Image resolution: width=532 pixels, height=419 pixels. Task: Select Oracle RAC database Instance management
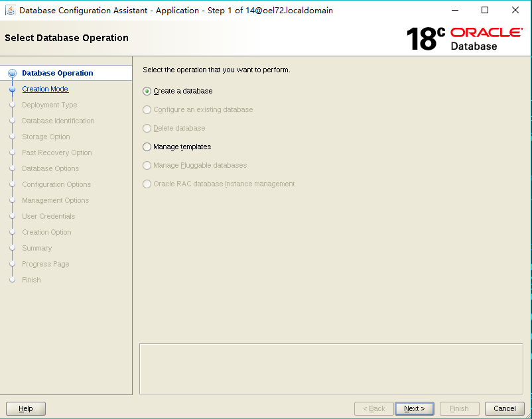(219, 184)
